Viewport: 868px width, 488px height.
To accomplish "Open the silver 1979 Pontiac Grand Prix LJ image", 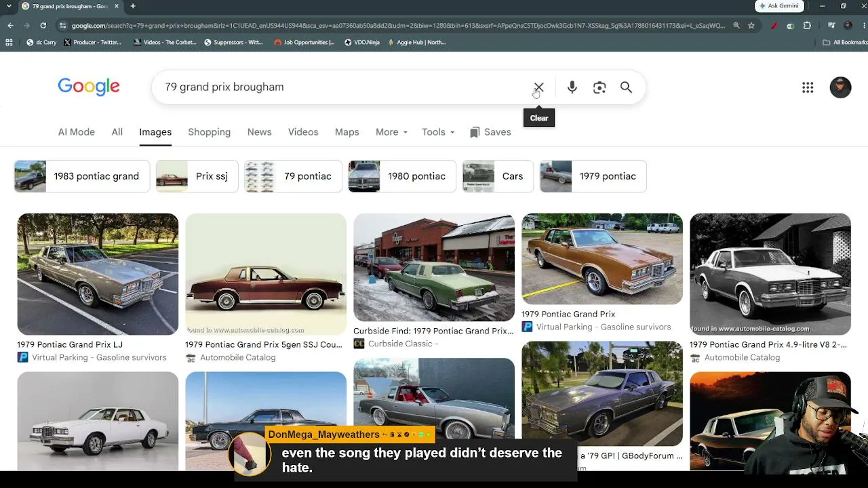I will [98, 274].
